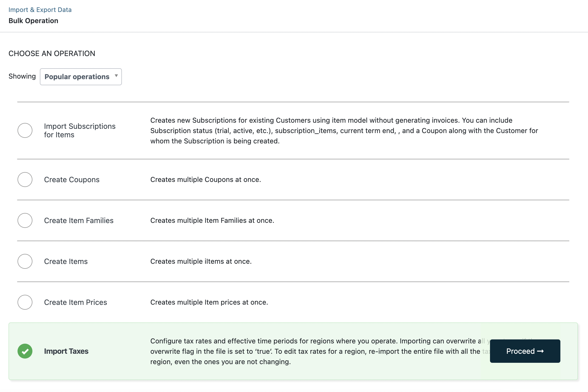Choose the Create Item Families radio option
This screenshot has width=588, height=392.
[25, 220]
